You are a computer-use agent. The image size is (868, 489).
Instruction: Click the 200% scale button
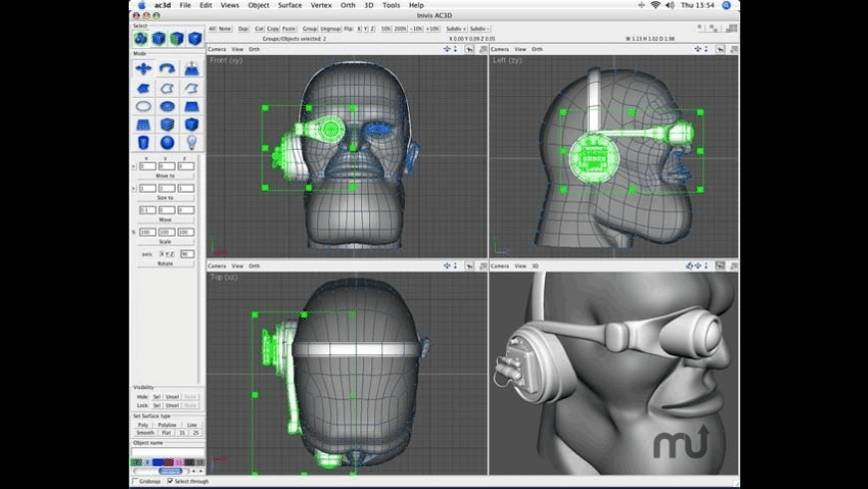point(400,29)
